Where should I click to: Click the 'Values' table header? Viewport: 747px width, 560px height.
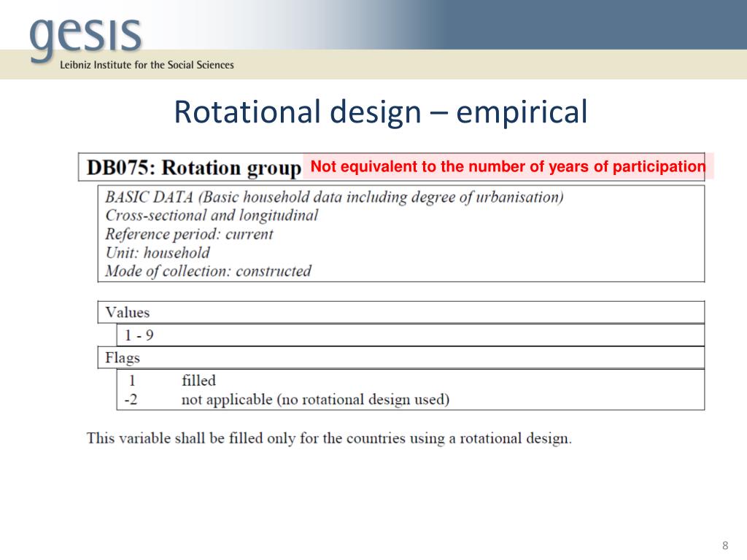tap(401, 312)
